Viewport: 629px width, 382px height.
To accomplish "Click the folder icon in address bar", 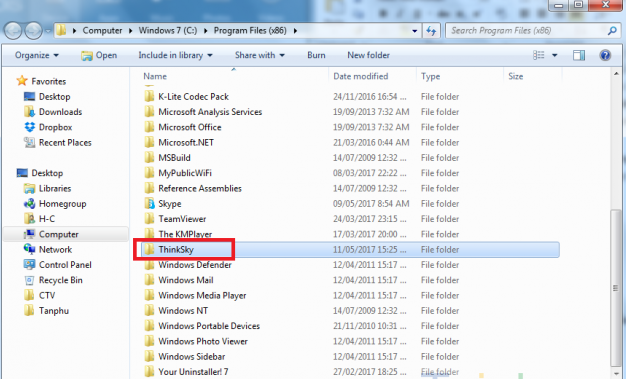I will tap(61, 30).
